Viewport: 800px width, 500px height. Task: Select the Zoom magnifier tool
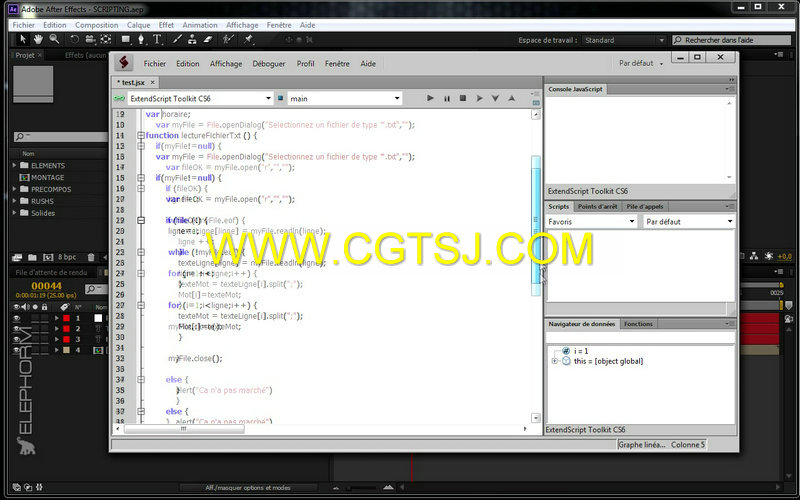point(54,39)
